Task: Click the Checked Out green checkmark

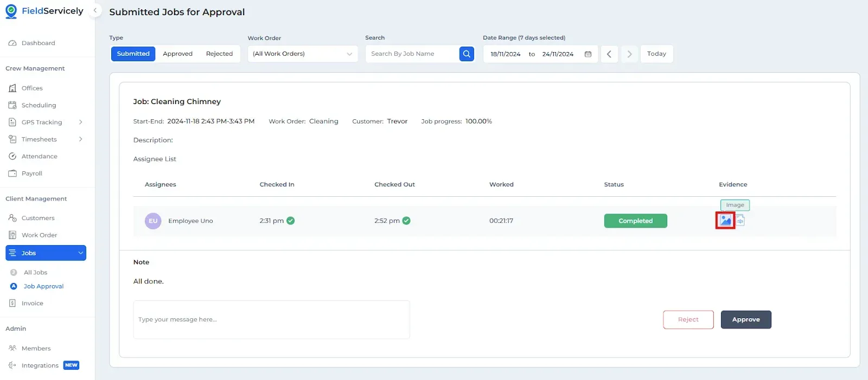Action: tap(406, 221)
